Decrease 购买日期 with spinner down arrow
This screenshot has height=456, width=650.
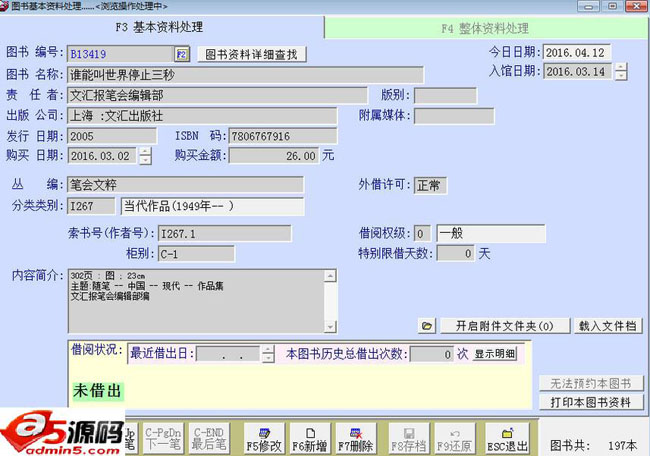pos(145,160)
